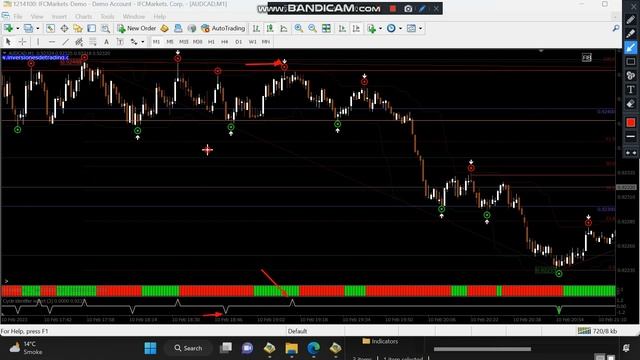The image size is (640, 360).
Task: Open the Periods clock icon
Action: [x=391, y=28]
